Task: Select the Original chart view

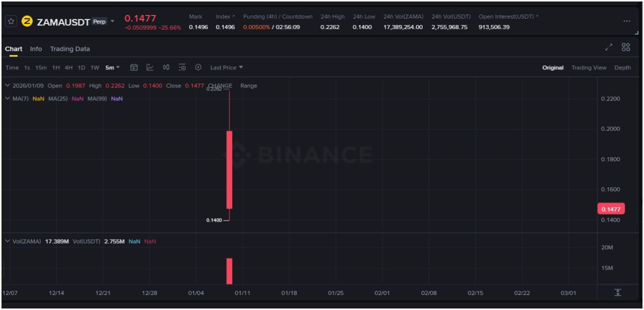Action: tap(552, 68)
